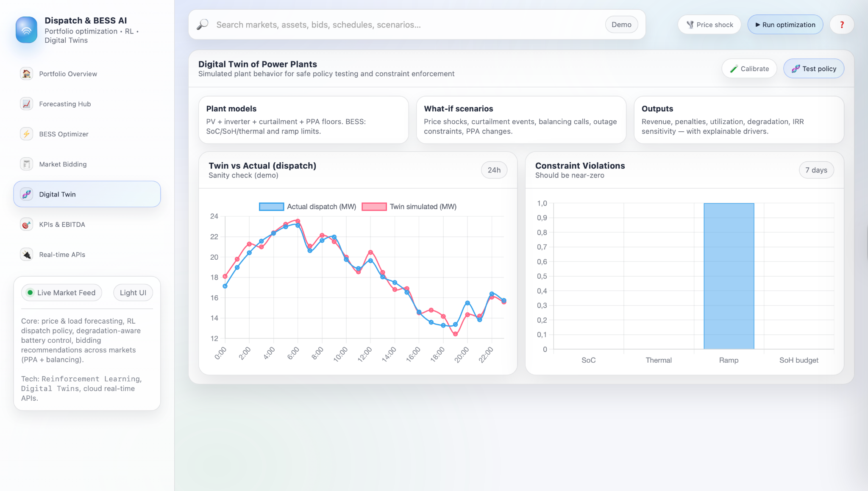
Task: Open help with the red question mark
Action: (x=842, y=25)
